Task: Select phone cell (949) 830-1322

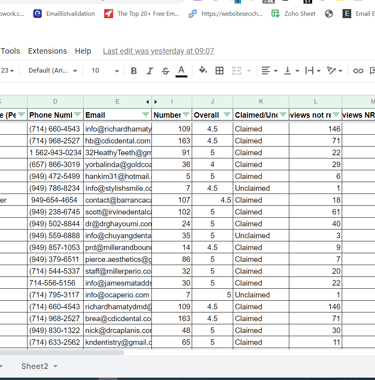Action: (x=55, y=330)
